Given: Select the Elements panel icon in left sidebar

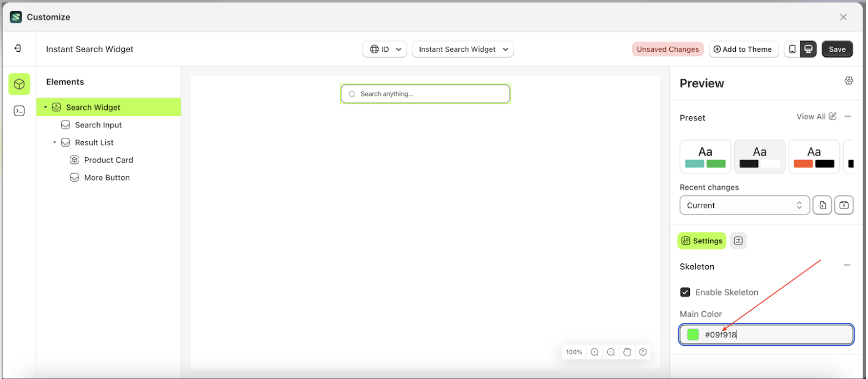Looking at the screenshot, I should point(19,84).
